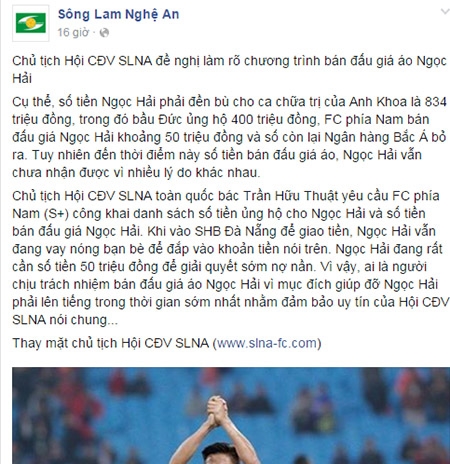The image size is (450, 464).
Task: Click the words 'SHB Đà Nẵng' in post
Action: point(236,231)
